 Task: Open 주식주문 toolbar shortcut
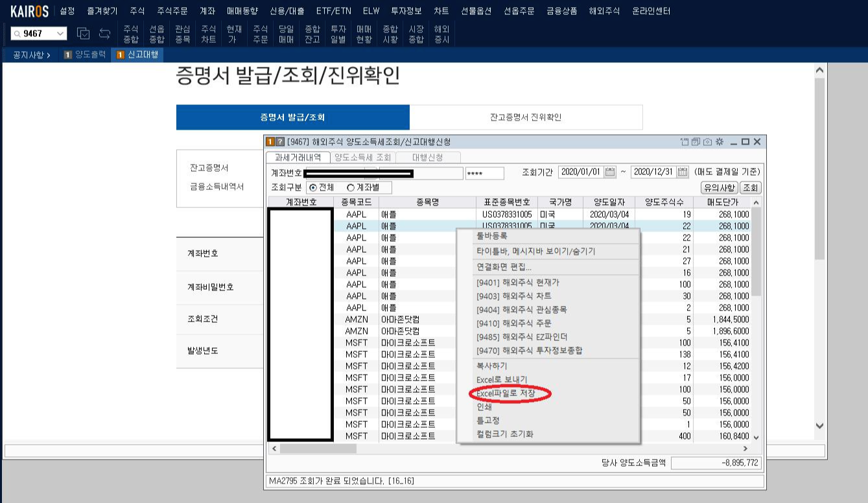(x=260, y=34)
